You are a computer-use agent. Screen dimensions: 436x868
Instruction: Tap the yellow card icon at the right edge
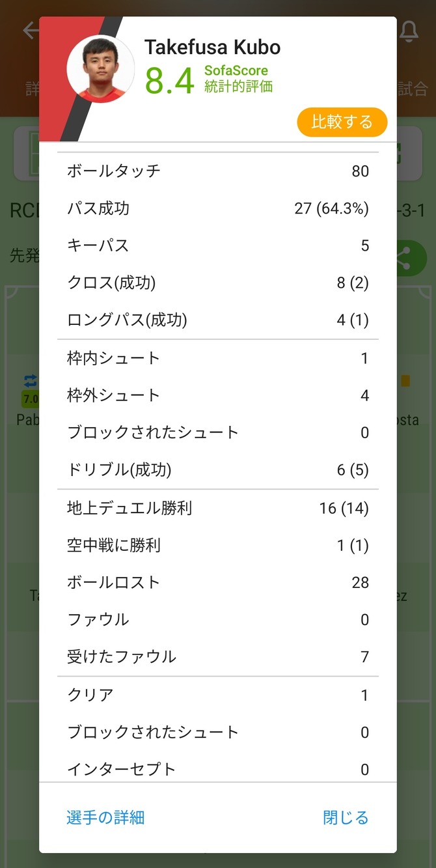coord(405,381)
